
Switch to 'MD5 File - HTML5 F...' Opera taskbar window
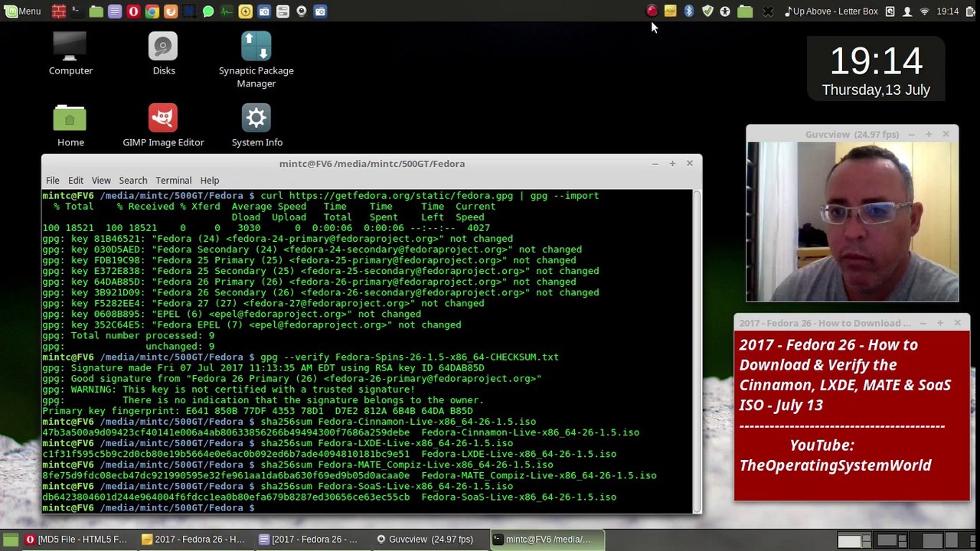pyautogui.click(x=77, y=540)
